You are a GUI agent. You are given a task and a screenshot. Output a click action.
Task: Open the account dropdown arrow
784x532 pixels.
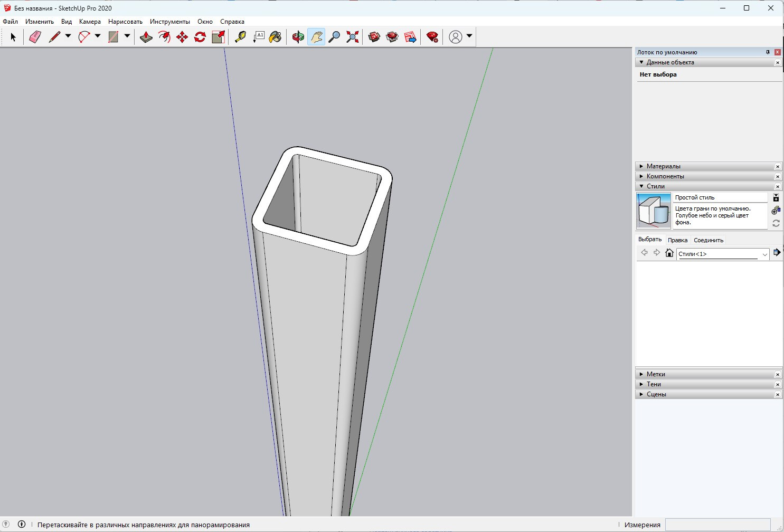[469, 36]
